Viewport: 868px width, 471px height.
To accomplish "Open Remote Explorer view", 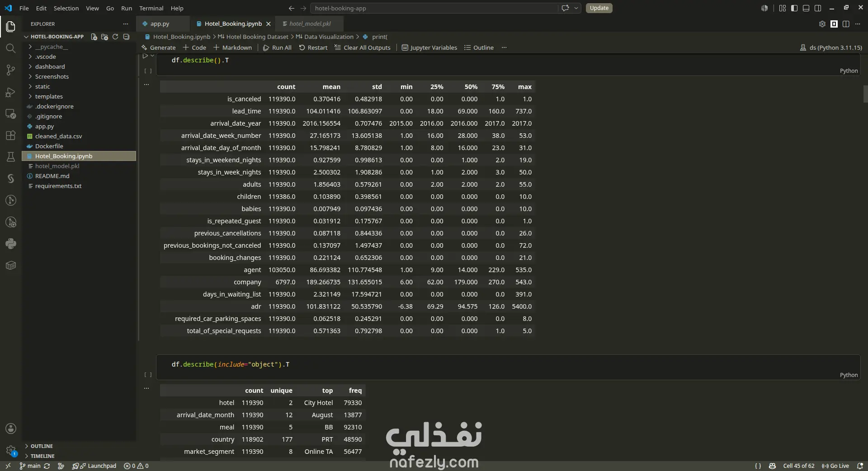I will [x=11, y=114].
